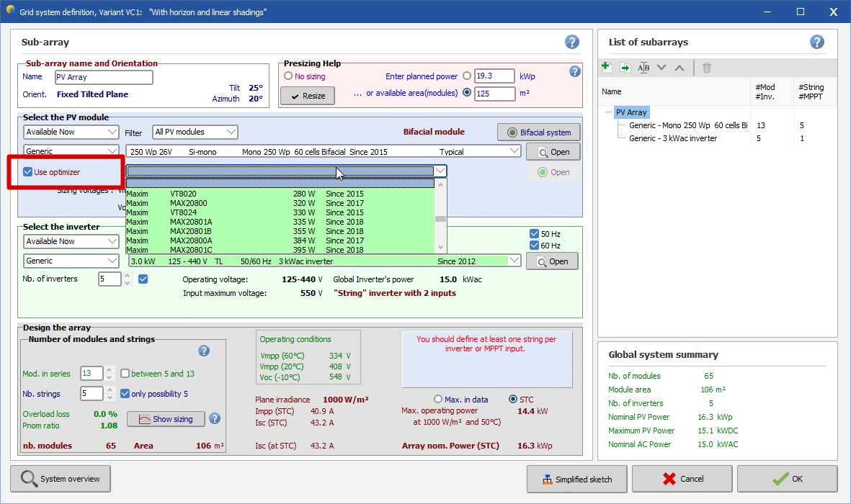The height and width of the screenshot is (504, 851).
Task: Open the System overview
Action: click(61, 479)
